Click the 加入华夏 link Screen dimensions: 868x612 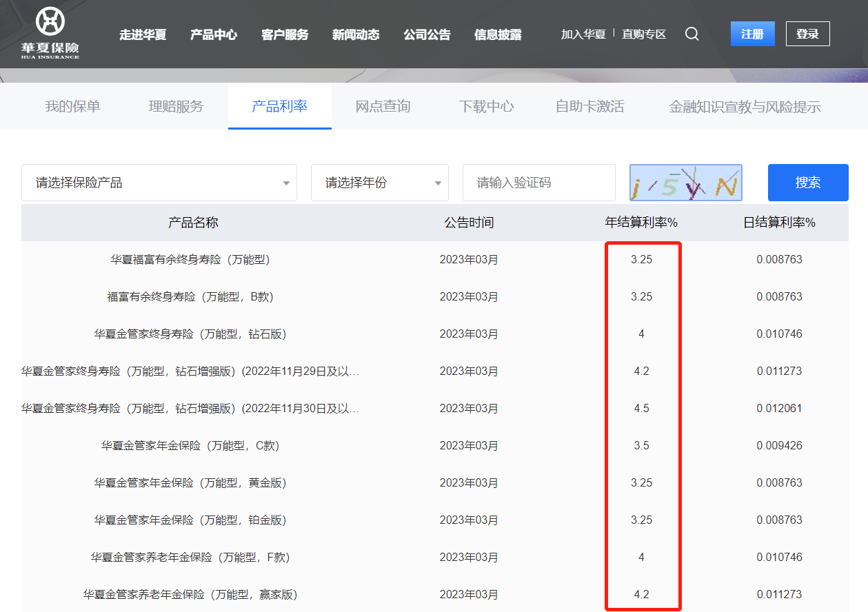point(583,34)
